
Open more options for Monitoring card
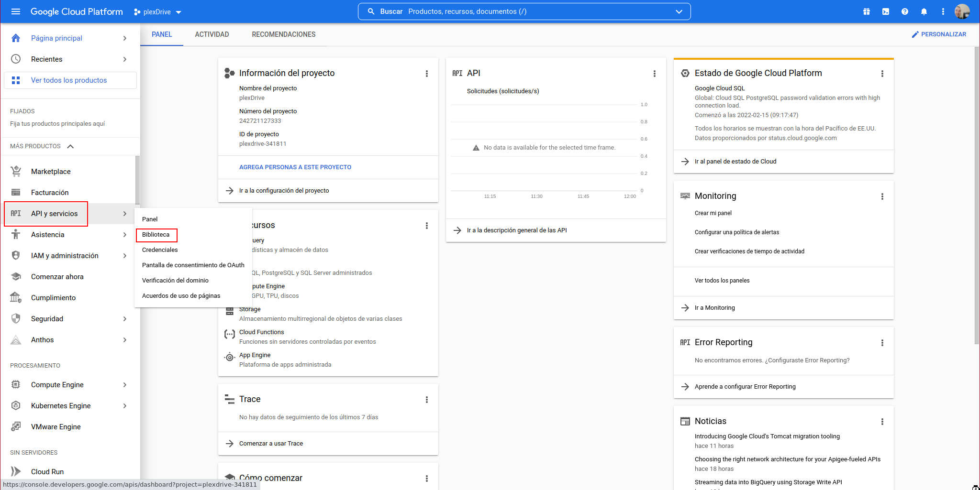[882, 196]
